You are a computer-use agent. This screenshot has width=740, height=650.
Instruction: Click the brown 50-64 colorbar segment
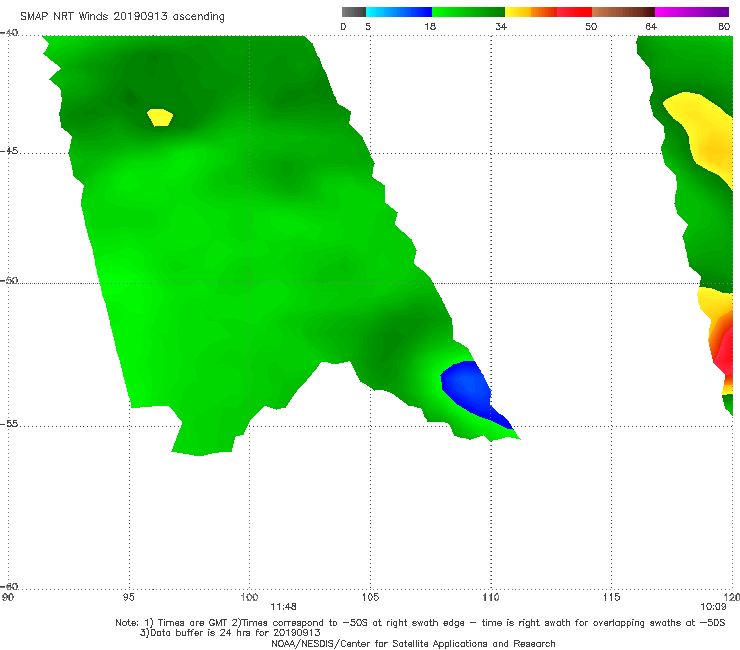pos(623,12)
